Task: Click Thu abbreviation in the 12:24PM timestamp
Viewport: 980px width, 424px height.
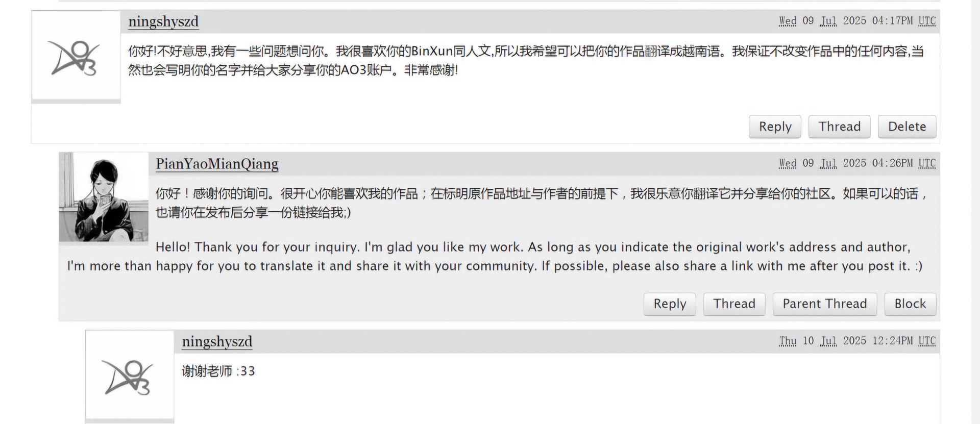Action: coord(788,341)
